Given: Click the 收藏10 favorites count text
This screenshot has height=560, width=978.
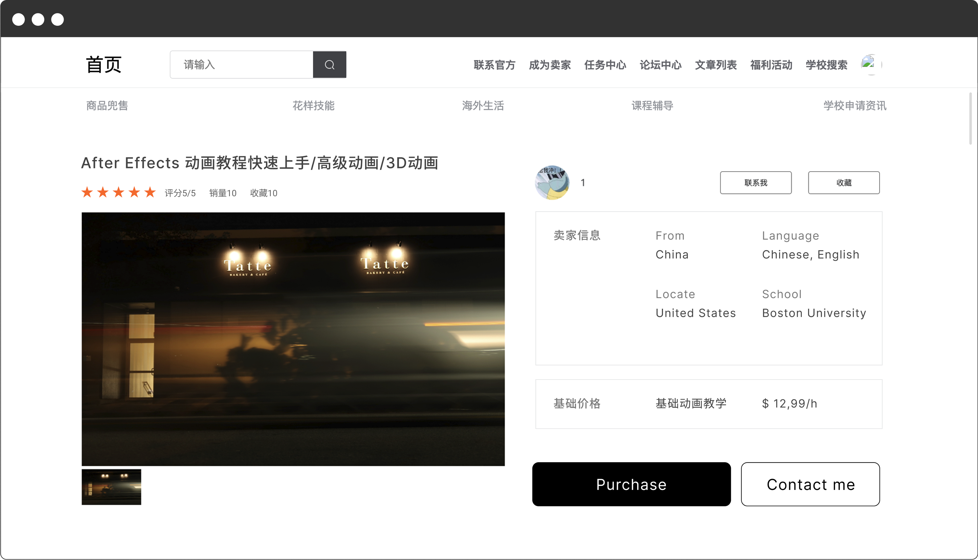Looking at the screenshot, I should tap(264, 193).
